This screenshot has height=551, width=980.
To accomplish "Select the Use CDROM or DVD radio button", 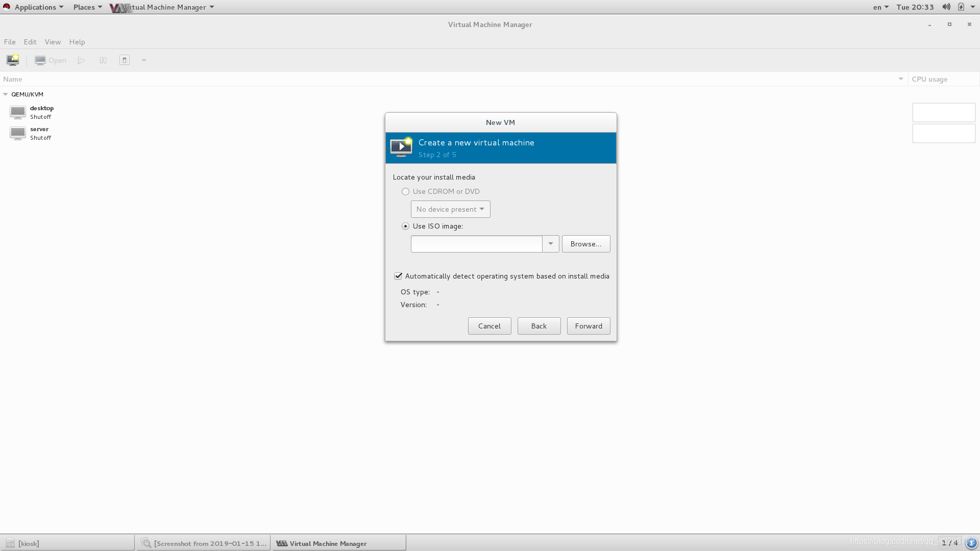I will [x=406, y=192].
